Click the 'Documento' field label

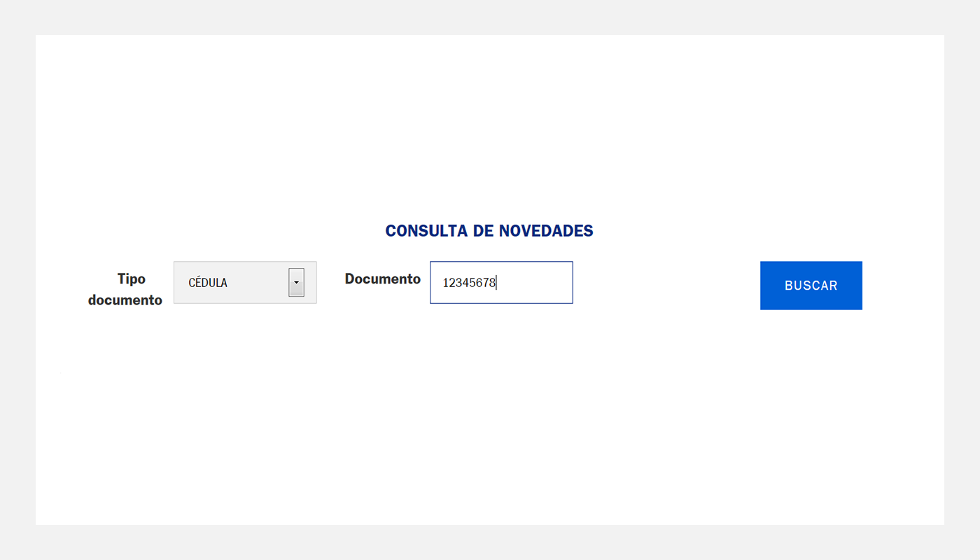click(x=382, y=279)
